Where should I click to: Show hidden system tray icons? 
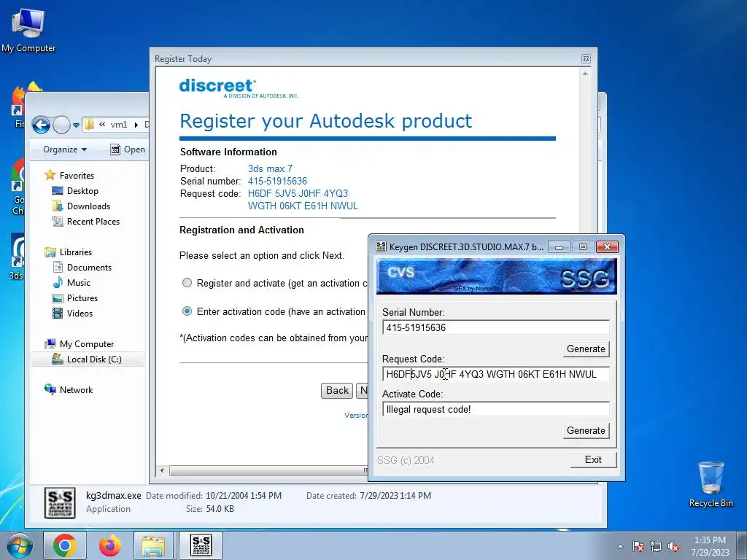click(x=620, y=546)
